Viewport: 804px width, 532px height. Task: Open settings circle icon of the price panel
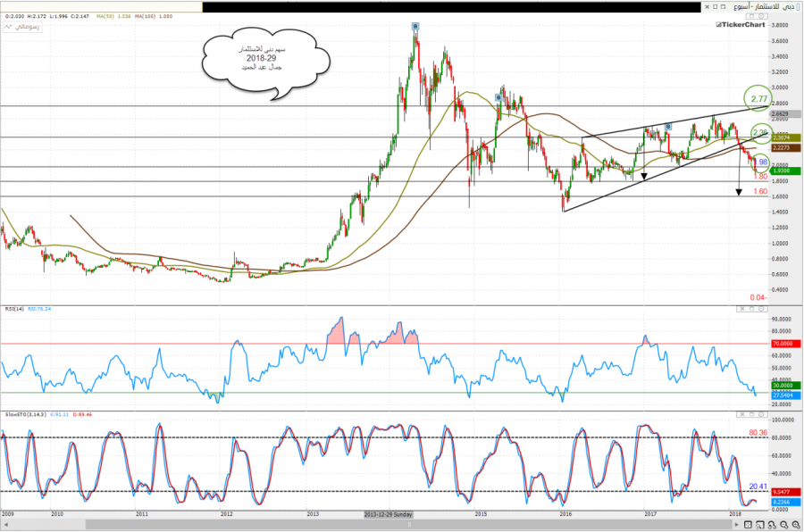(763, 17)
